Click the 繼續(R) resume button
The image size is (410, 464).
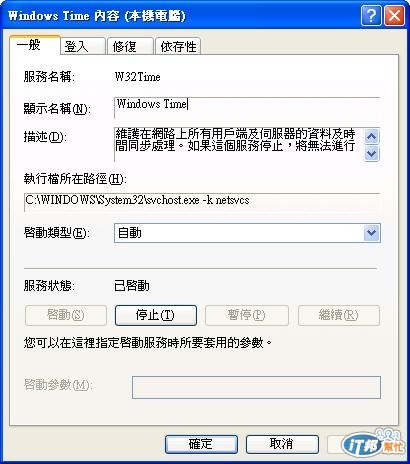[x=339, y=315]
